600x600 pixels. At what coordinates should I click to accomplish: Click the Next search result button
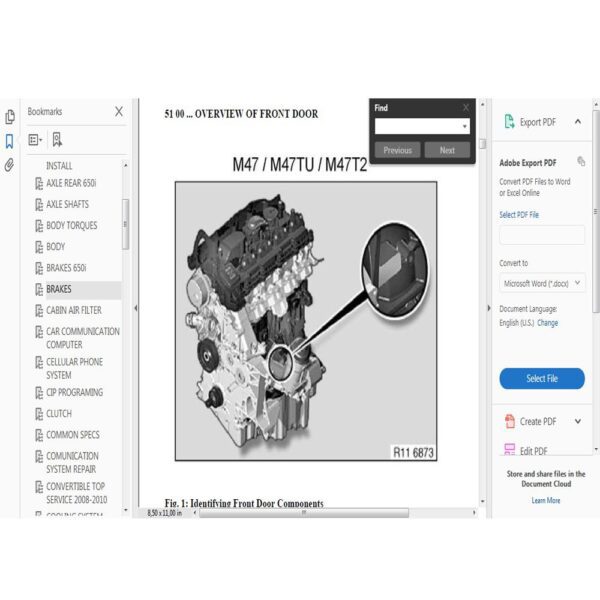[447, 150]
